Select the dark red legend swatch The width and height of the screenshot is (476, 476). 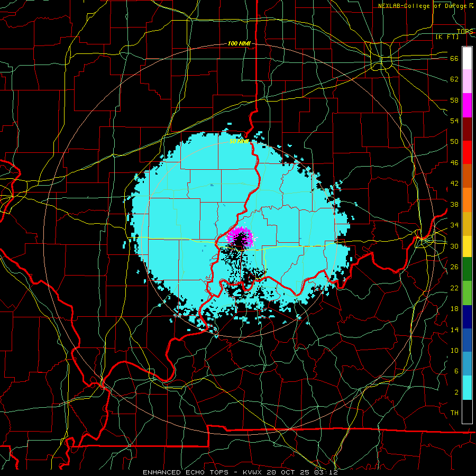(x=467, y=129)
